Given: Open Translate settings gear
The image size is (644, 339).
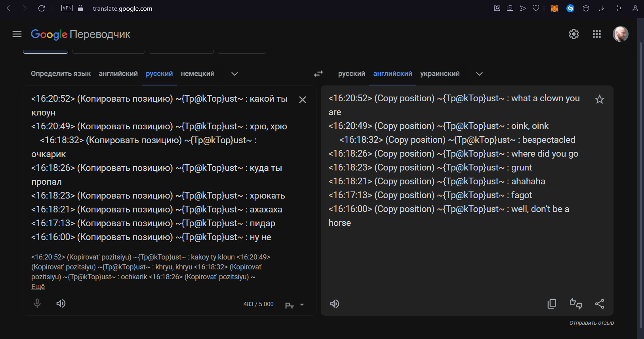Looking at the screenshot, I should pos(574,34).
